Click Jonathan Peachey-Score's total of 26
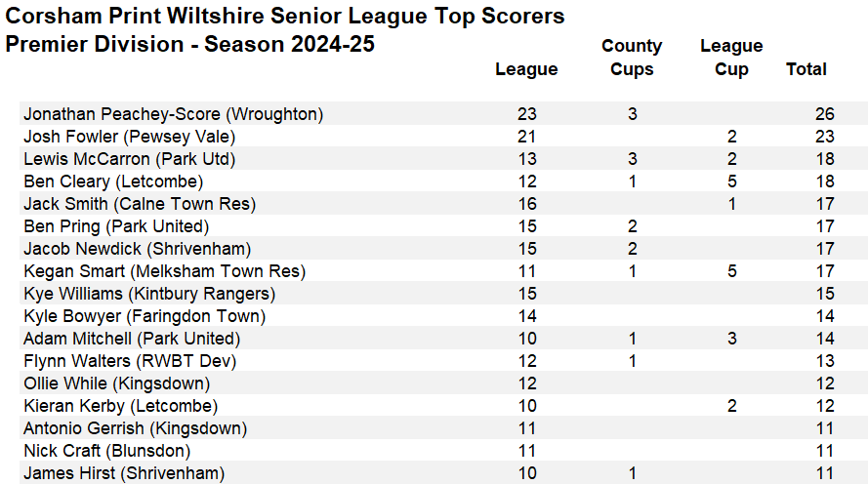The height and width of the screenshot is (484, 868). 824,114
